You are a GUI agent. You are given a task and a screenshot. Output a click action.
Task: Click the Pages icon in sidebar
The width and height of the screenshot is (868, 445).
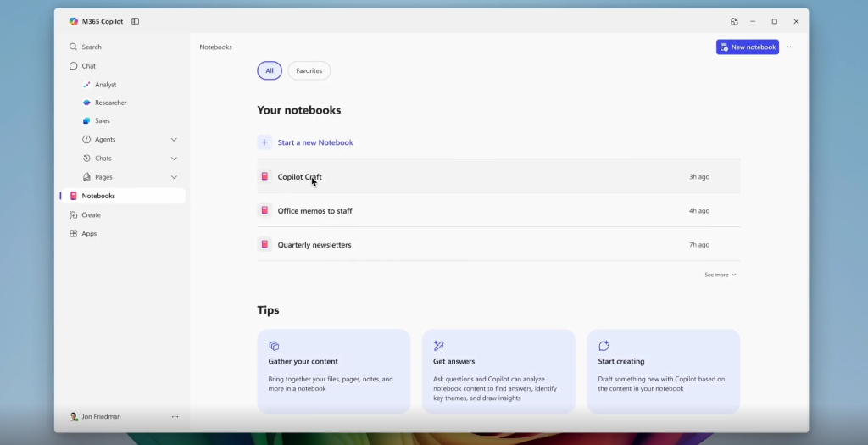click(x=86, y=177)
